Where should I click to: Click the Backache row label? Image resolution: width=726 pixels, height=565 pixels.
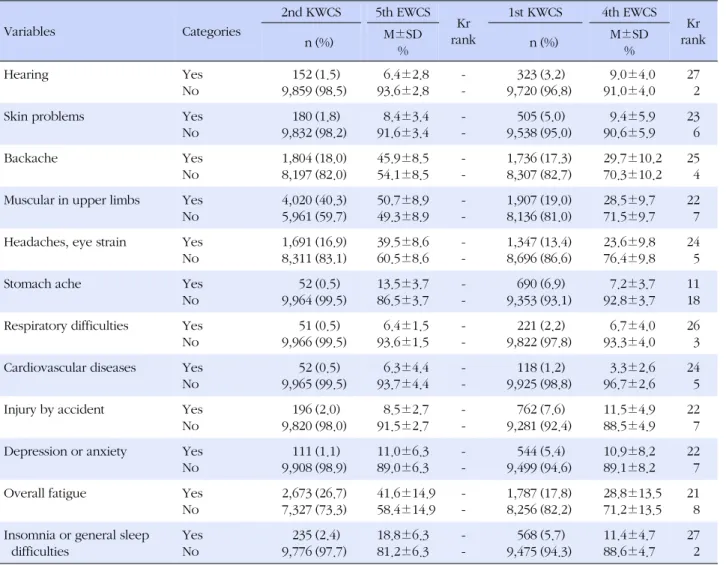pyautogui.click(x=31, y=158)
